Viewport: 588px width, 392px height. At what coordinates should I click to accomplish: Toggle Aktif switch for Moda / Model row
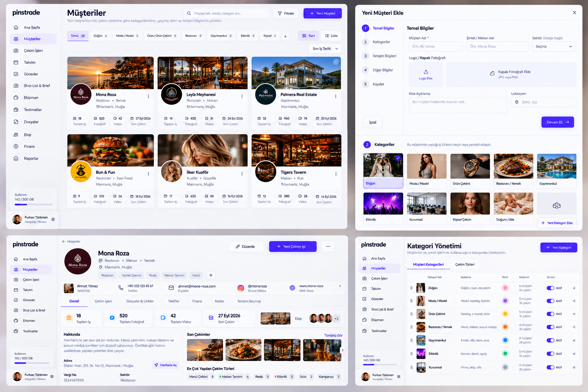coord(550,301)
